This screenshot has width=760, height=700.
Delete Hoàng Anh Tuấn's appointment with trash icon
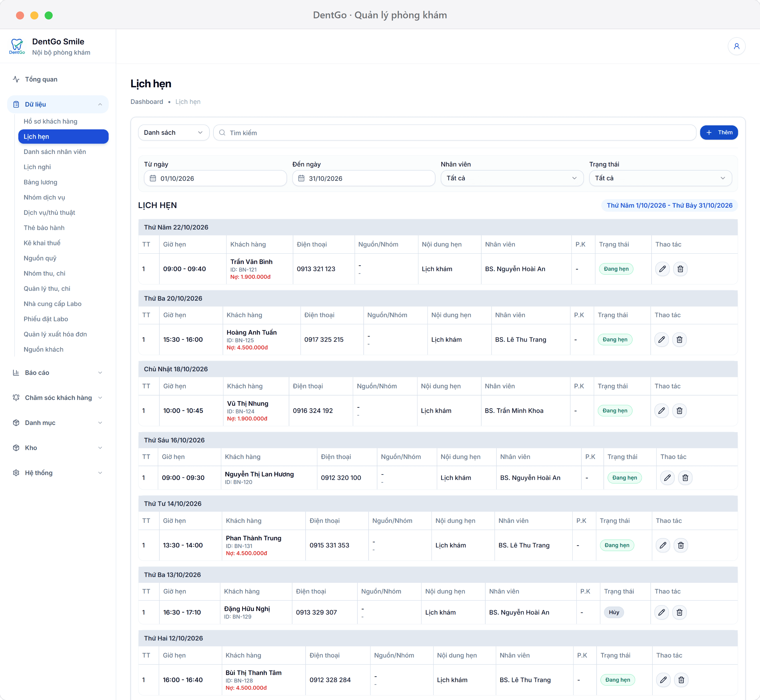pos(679,340)
